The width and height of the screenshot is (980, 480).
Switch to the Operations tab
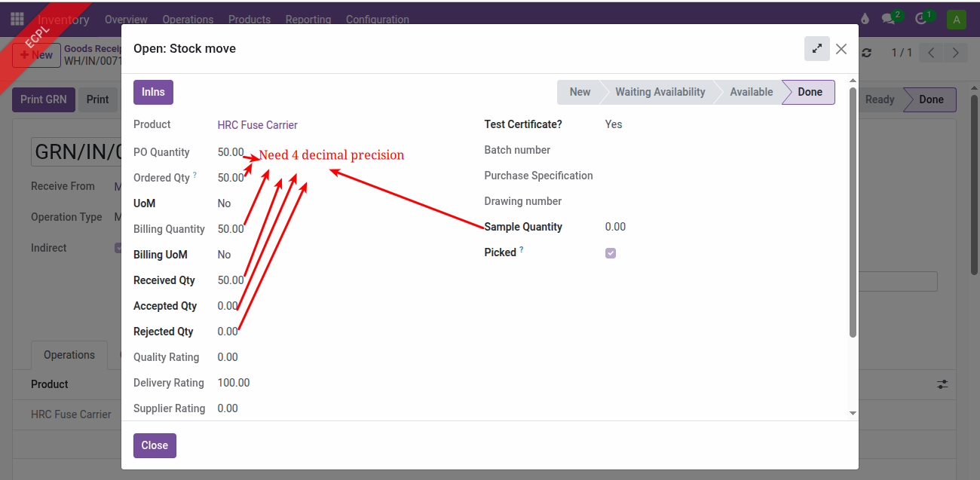tap(69, 355)
